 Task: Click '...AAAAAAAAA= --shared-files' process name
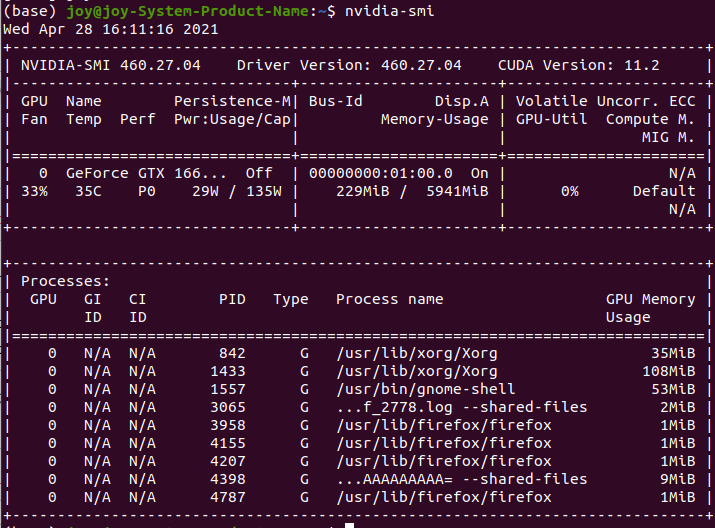pyautogui.click(x=461, y=479)
